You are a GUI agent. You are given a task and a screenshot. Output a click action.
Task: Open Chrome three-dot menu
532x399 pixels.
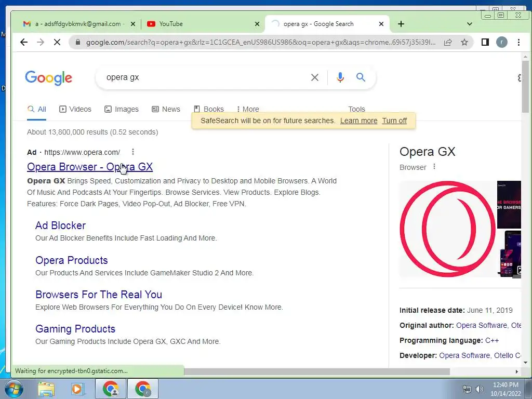click(x=518, y=42)
